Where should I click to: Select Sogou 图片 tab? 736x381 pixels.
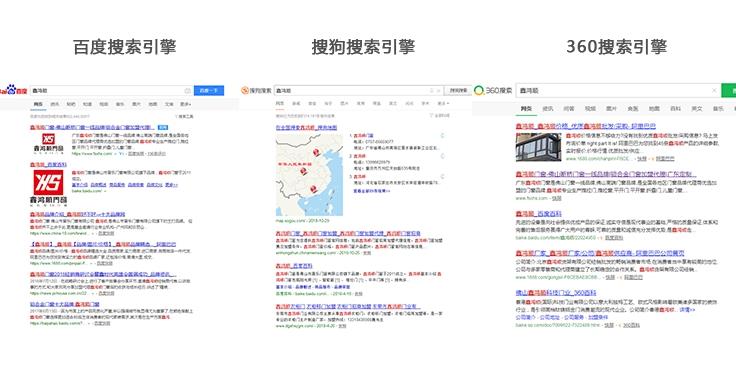pyautogui.click(x=344, y=103)
